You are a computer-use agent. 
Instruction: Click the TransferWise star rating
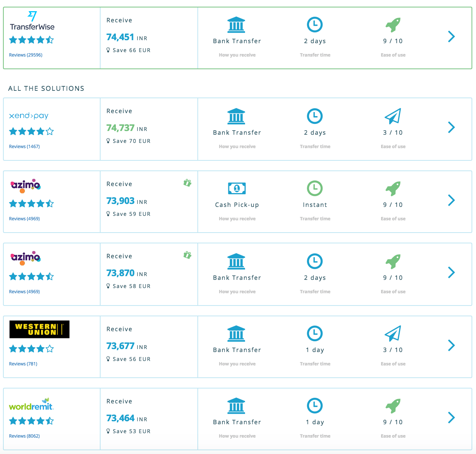coord(32,40)
